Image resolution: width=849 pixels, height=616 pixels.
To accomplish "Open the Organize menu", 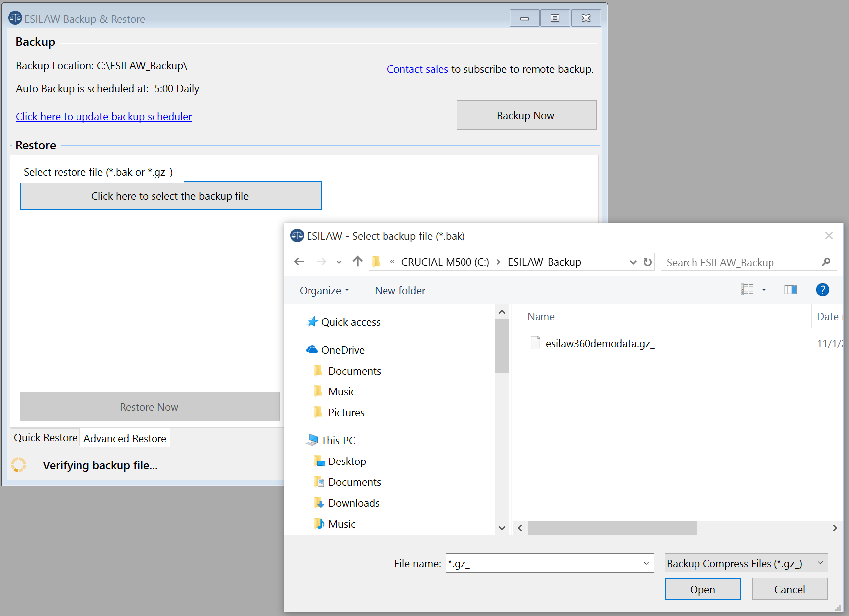I will [324, 290].
